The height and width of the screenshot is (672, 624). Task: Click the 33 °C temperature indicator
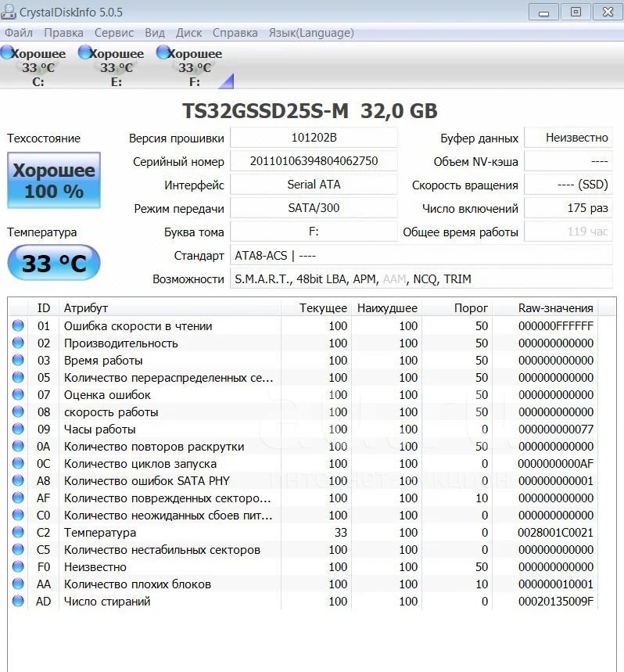click(x=54, y=263)
